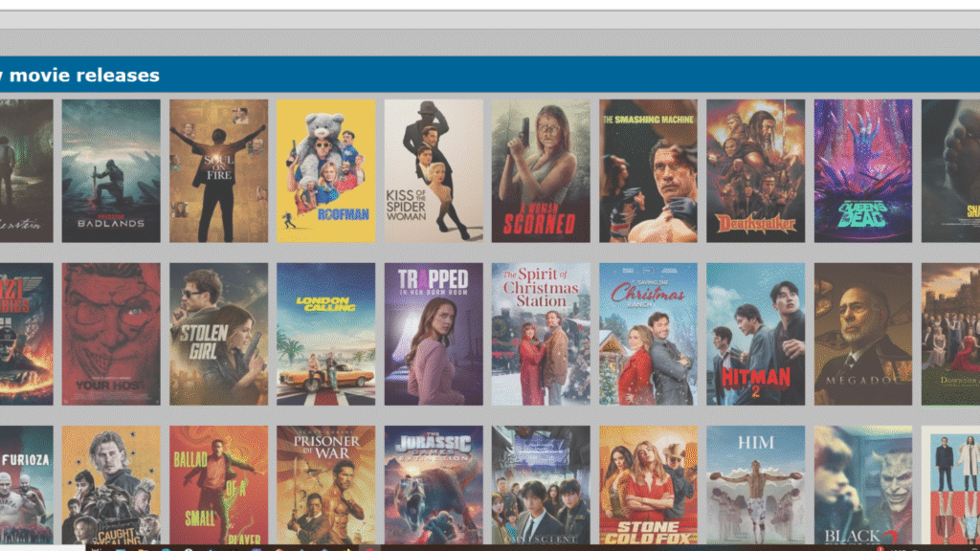This screenshot has height=551, width=980.
Task: Open the Megadoc movie poster
Action: pos(862,334)
